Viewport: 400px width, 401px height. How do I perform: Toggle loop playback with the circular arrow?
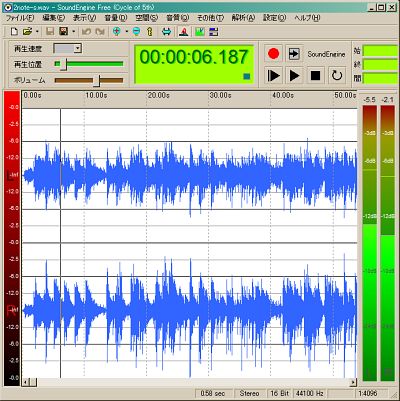(337, 75)
